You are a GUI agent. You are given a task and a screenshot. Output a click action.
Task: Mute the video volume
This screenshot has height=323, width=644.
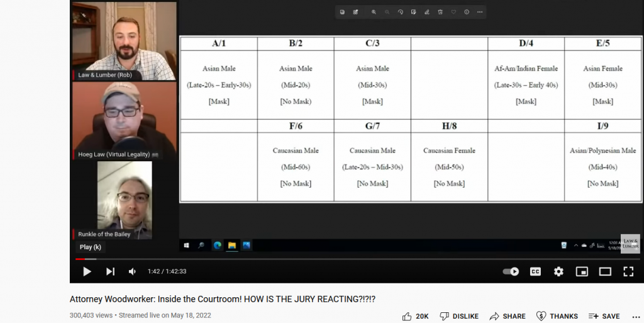[132, 271]
